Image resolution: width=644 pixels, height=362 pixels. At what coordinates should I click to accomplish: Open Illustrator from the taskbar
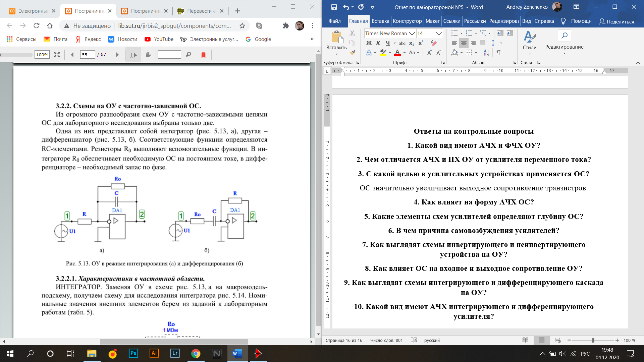[154, 353]
